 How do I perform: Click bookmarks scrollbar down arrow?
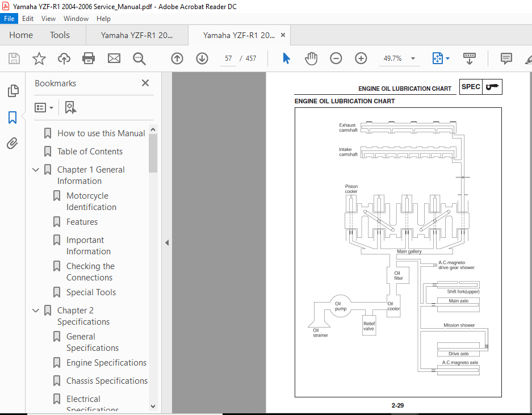tap(153, 406)
